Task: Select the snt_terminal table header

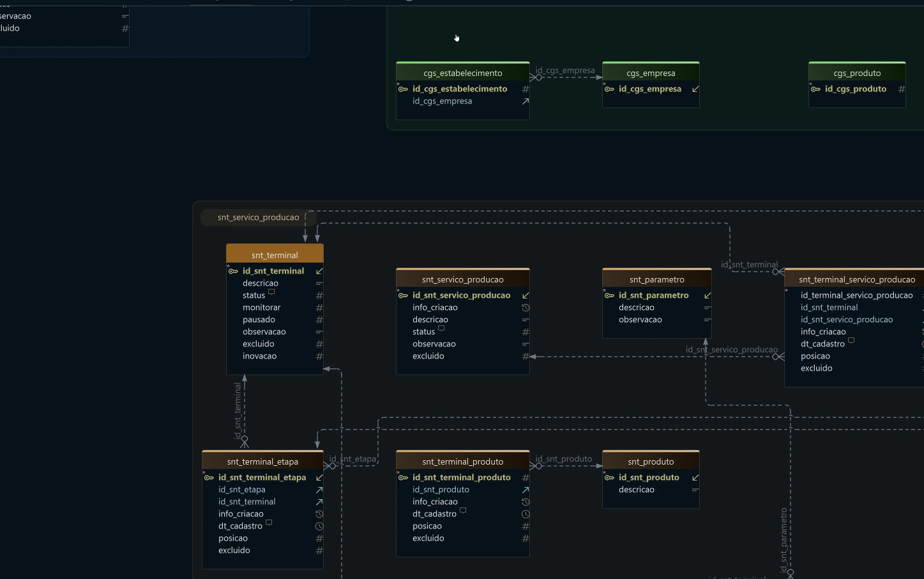Action: (x=275, y=254)
